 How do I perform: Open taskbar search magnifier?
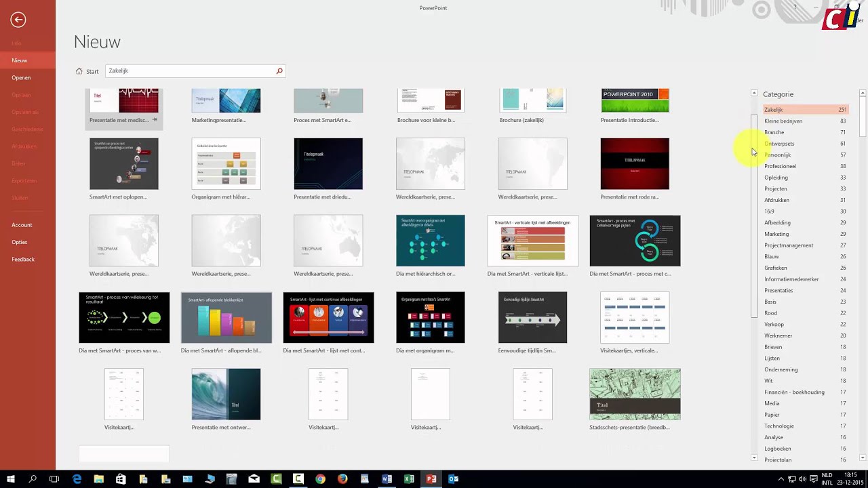point(33,479)
